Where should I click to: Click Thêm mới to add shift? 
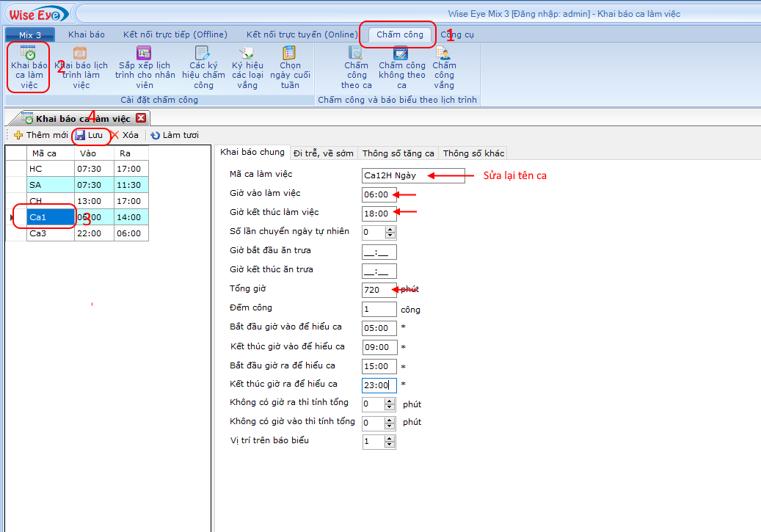(x=41, y=135)
